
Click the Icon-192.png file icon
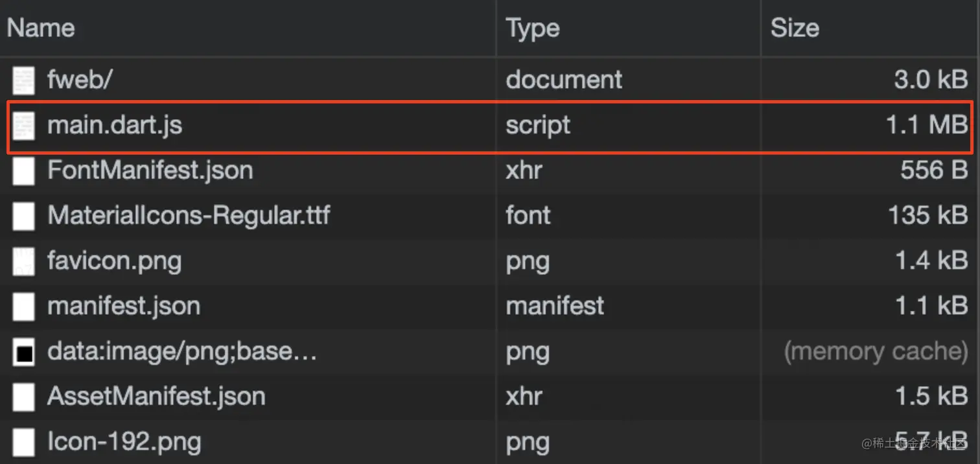(24, 443)
